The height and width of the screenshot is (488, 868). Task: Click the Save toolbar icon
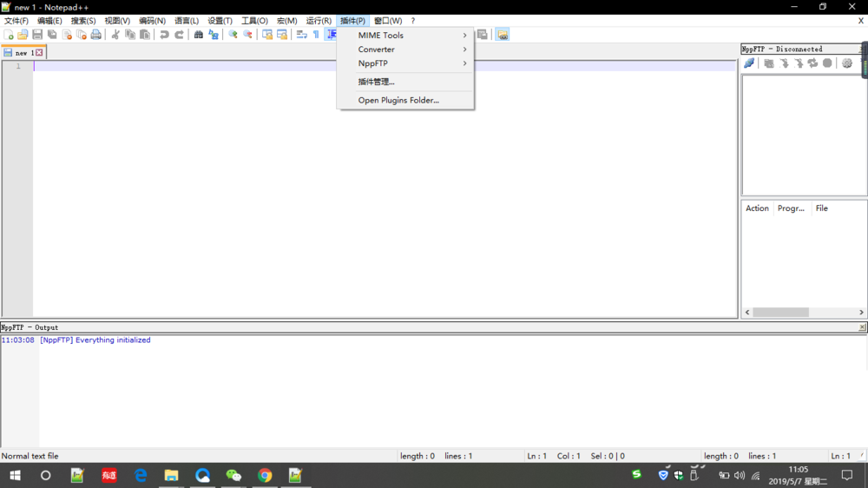(x=37, y=35)
